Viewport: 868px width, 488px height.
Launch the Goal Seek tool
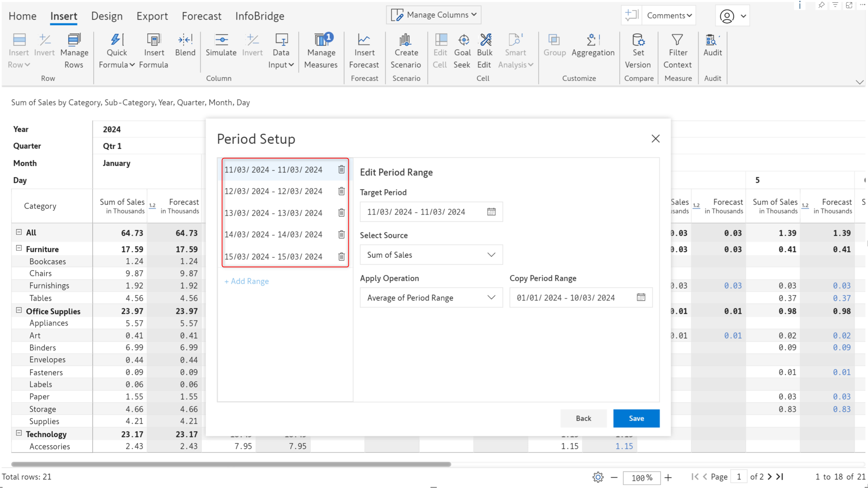tap(462, 51)
